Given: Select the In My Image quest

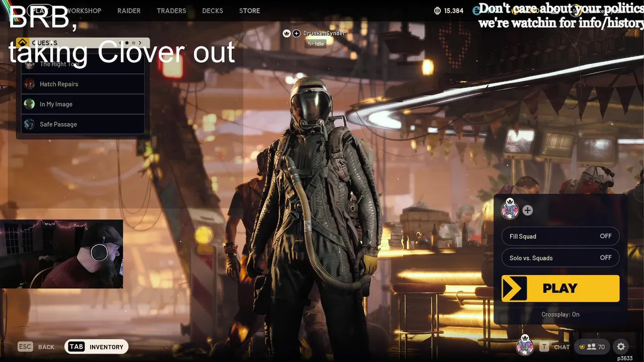Looking at the screenshot, I should [83, 104].
